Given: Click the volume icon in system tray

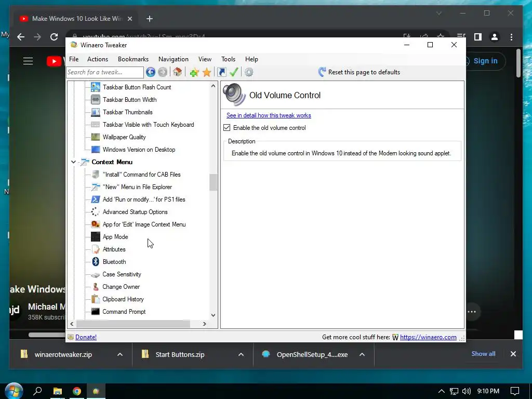Looking at the screenshot, I should click(467, 391).
